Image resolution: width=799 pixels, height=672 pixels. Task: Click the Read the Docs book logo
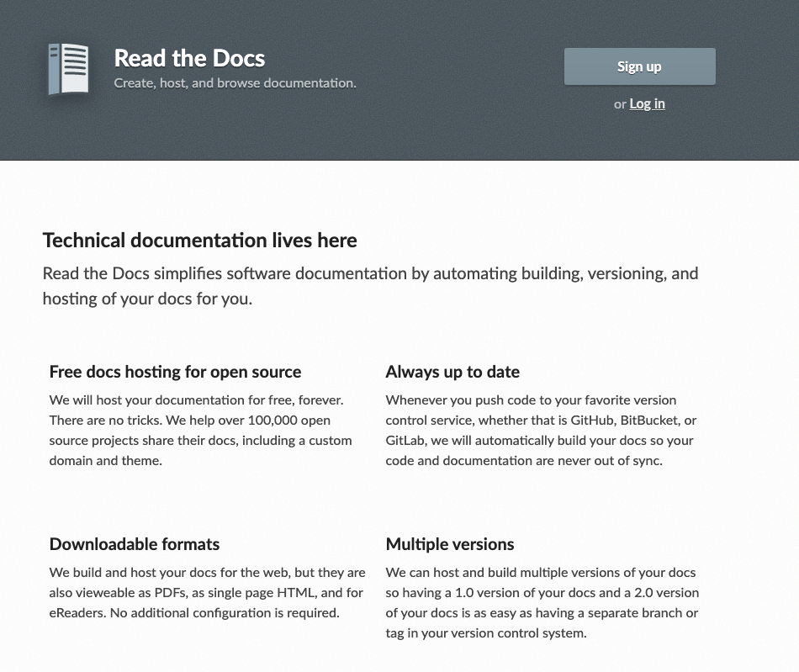tap(68, 69)
